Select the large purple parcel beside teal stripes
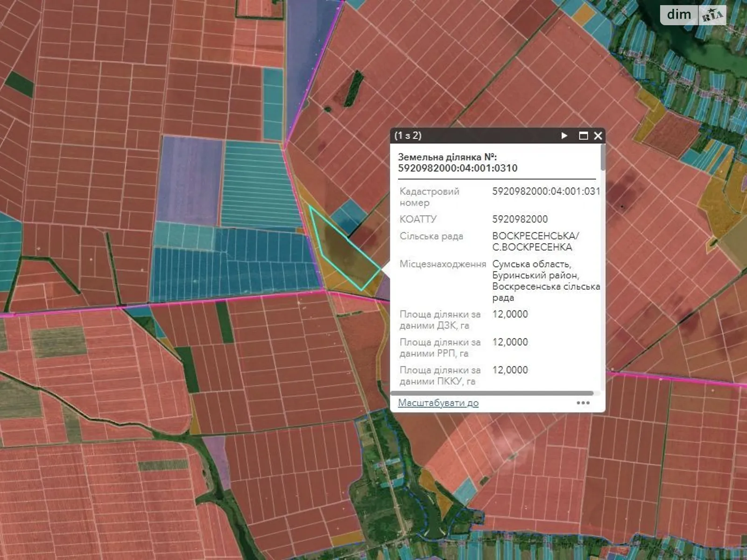This screenshot has width=747, height=560. (x=190, y=180)
